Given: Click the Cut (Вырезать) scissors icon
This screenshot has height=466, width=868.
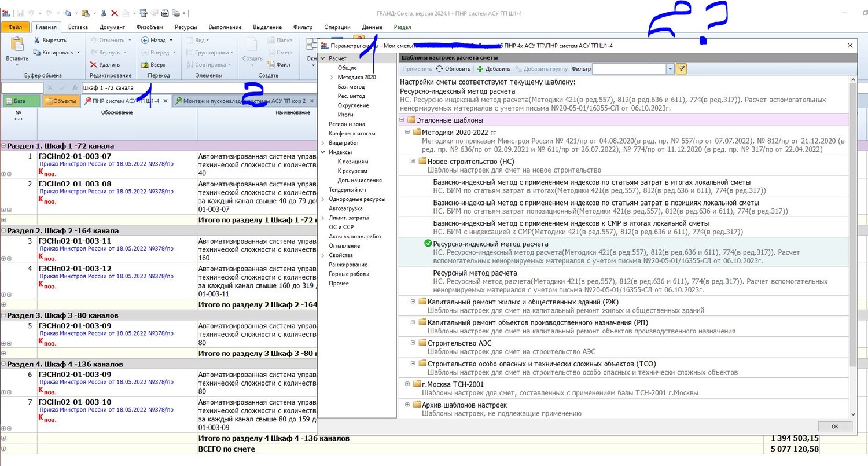Looking at the screenshot, I should 36,41.
